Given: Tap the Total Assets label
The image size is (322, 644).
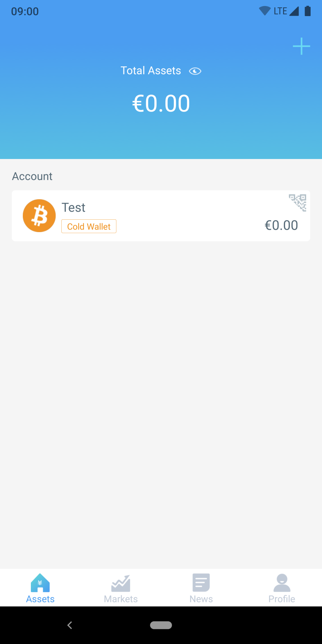Looking at the screenshot, I should (x=151, y=71).
